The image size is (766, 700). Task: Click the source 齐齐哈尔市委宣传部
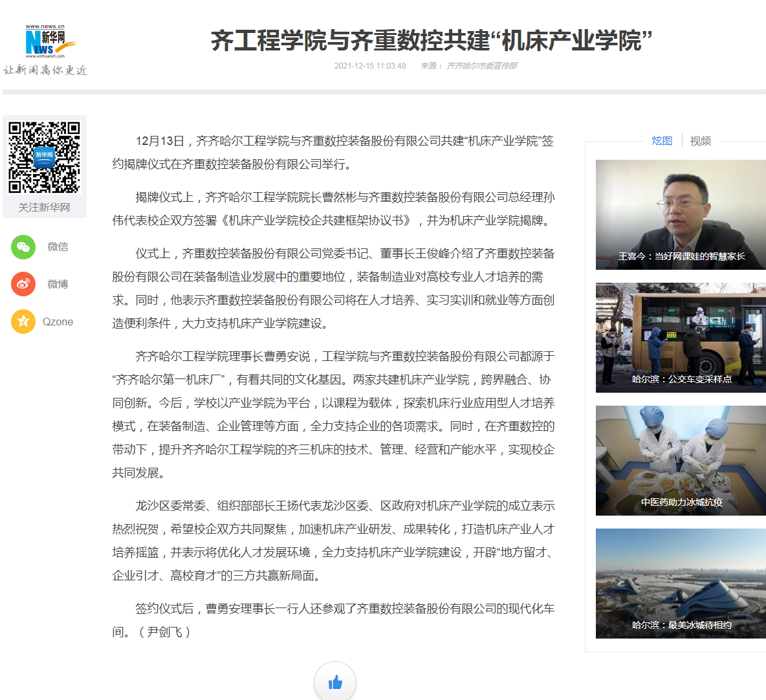pos(482,66)
